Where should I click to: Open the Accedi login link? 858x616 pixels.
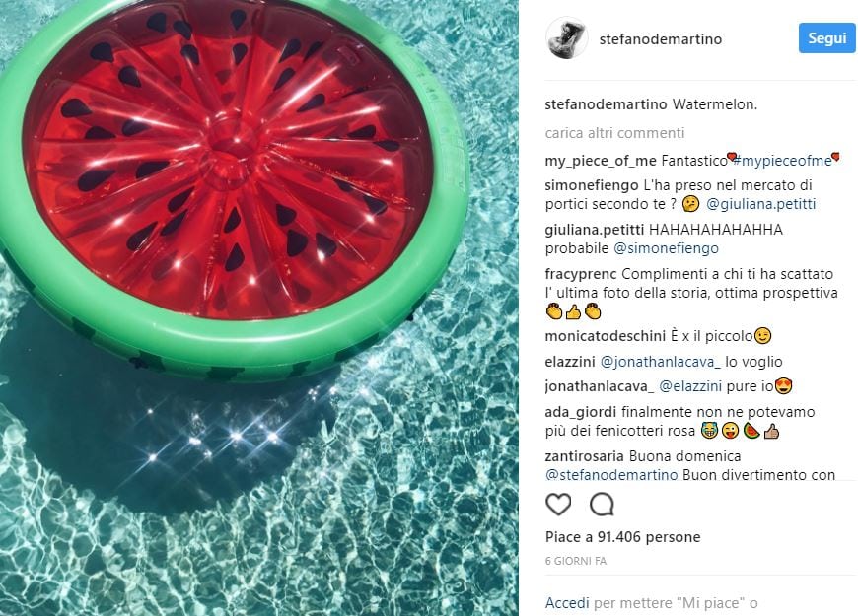tap(567, 603)
